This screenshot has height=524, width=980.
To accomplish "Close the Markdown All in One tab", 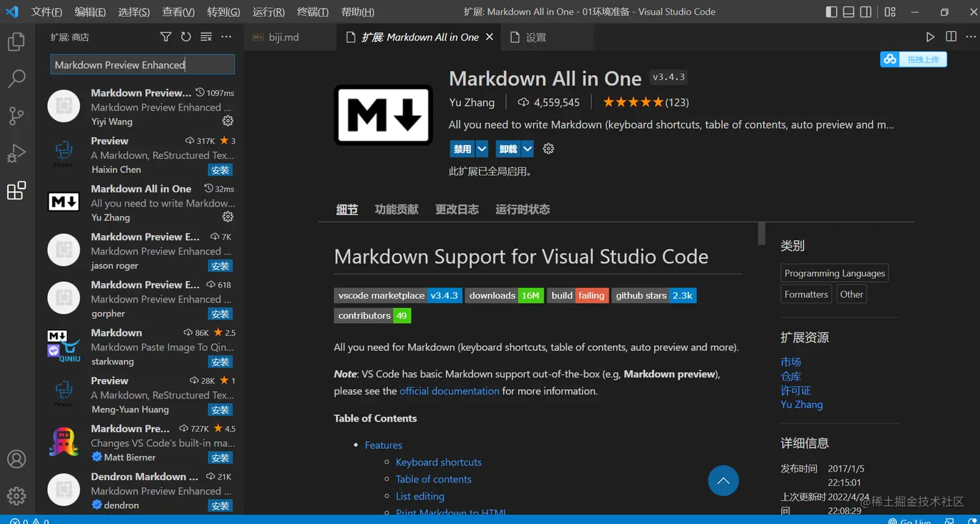I will coord(489,38).
